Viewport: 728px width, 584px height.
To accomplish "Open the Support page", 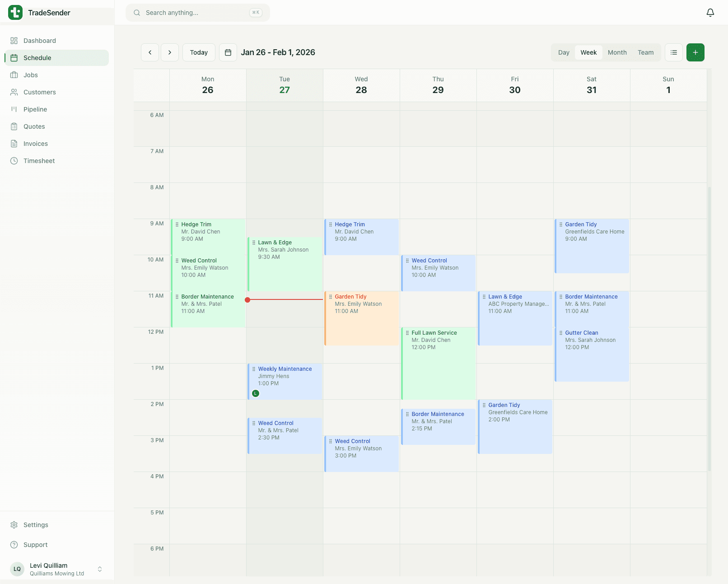I will [14, 544].
